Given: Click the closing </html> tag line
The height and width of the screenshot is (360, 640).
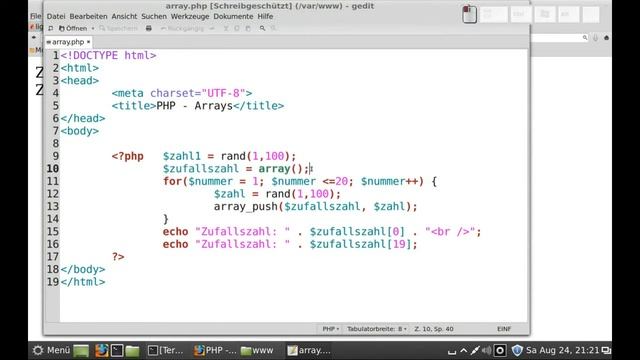Looking at the screenshot, I should point(83,282).
